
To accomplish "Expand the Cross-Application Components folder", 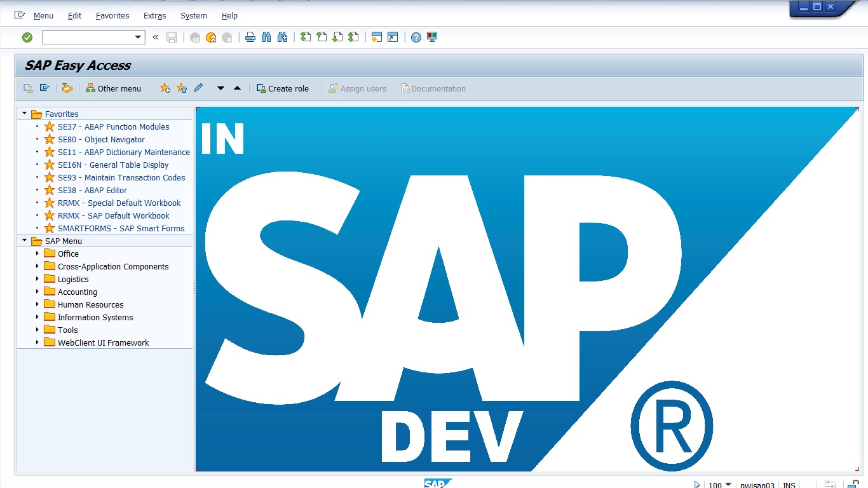I will tap(37, 266).
